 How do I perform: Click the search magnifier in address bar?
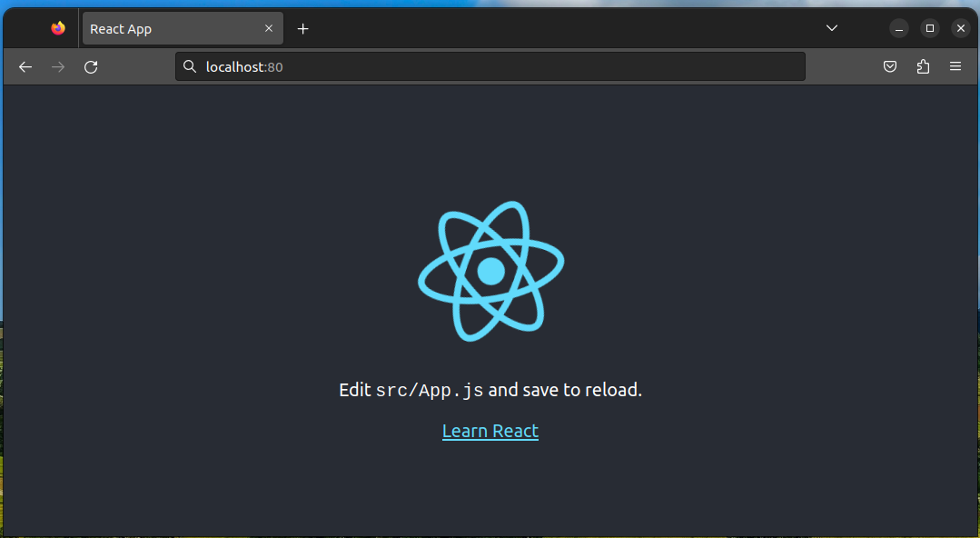[190, 66]
